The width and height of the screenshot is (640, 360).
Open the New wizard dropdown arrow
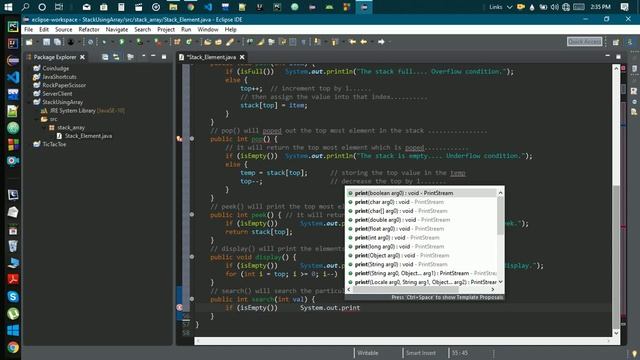click(x=37, y=42)
